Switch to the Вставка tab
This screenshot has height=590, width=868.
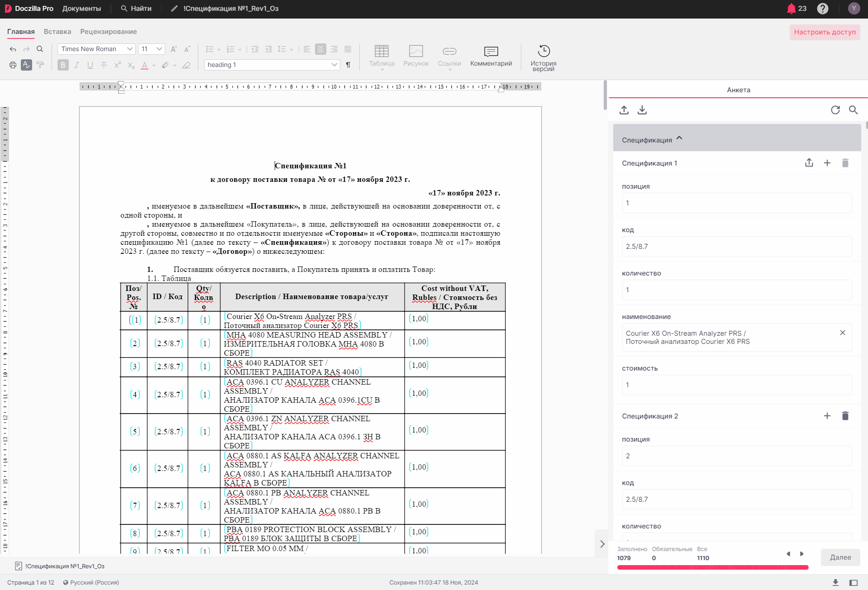pos(57,32)
